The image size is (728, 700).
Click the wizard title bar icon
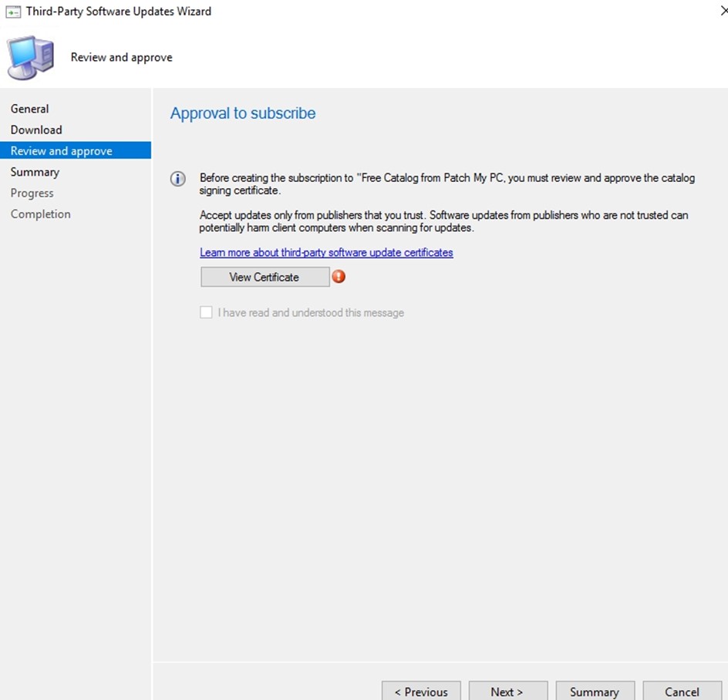13,12
